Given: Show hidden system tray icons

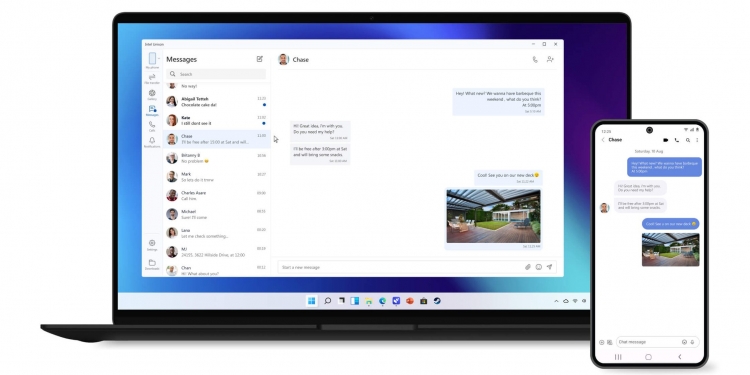Looking at the screenshot, I should [x=556, y=301].
